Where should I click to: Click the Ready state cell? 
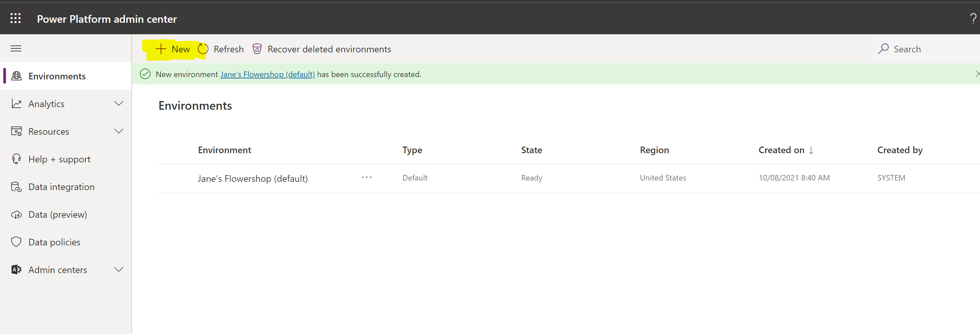[x=531, y=178]
